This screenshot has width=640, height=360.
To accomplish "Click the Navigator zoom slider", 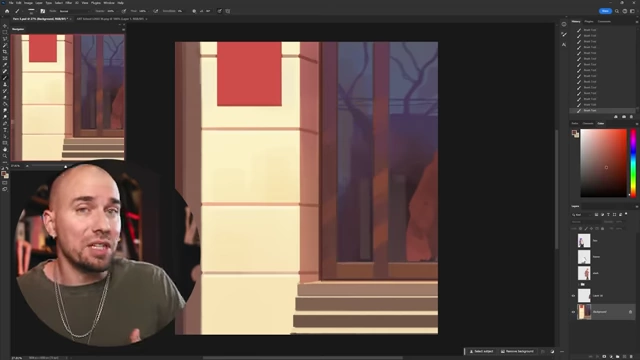I will [65, 166].
